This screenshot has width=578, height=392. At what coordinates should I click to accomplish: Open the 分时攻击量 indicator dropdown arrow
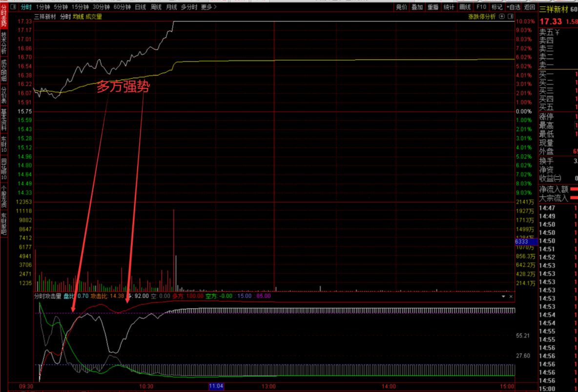tap(503, 296)
